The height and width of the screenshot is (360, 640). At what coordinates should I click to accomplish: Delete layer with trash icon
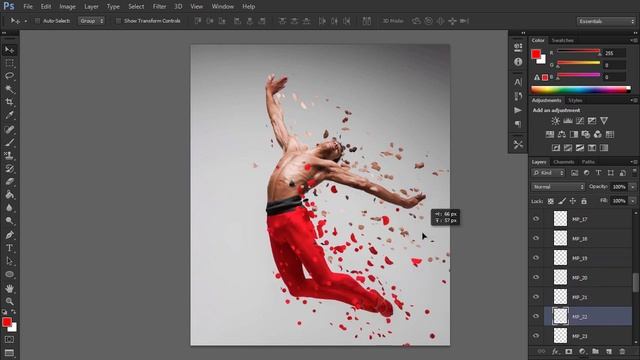(x=622, y=351)
